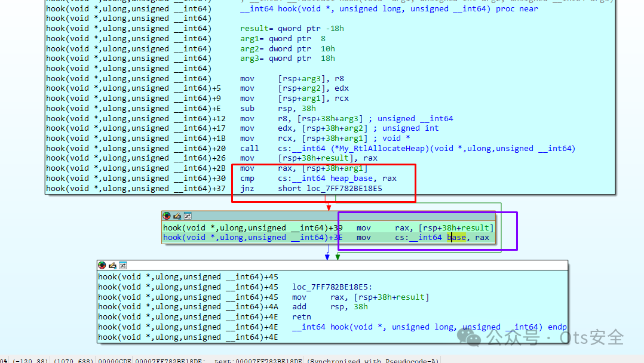Click 'rax, [rsp+38h+result]' in the middle block

tap(444, 228)
